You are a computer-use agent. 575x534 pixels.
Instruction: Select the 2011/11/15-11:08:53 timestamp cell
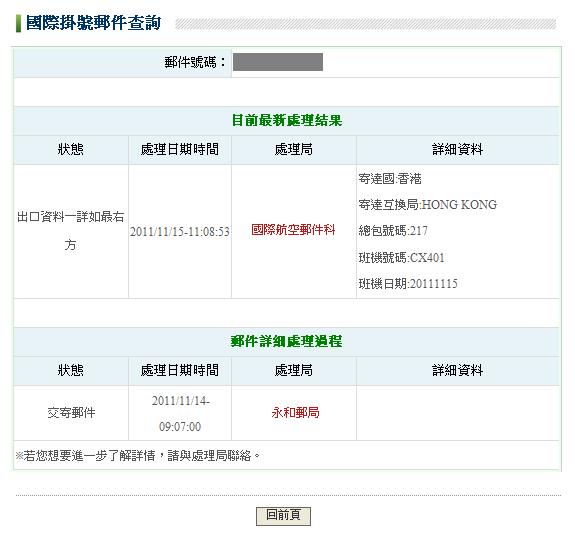180,232
